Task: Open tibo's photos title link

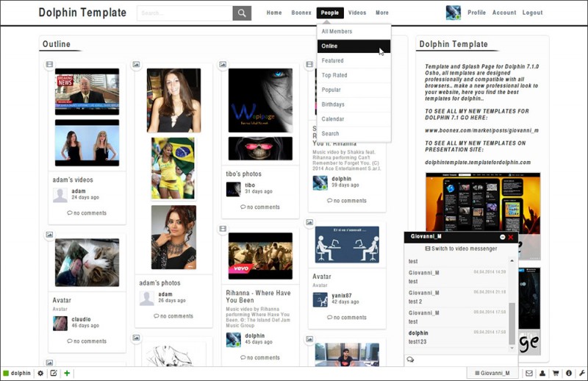Action: [244, 174]
